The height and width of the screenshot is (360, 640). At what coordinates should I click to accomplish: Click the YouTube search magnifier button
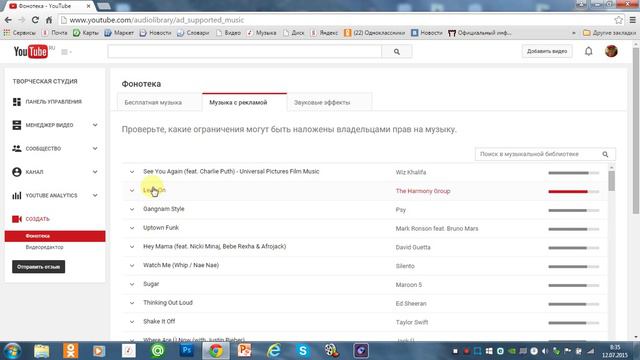click(x=397, y=52)
